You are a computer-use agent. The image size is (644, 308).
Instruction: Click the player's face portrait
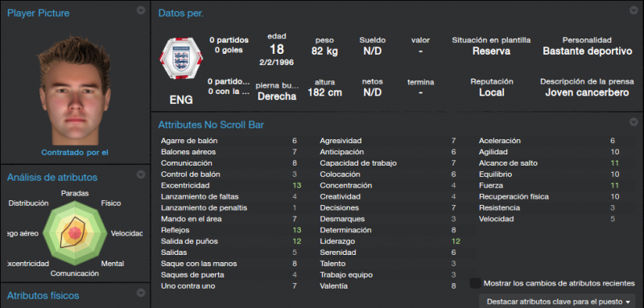[x=75, y=90]
